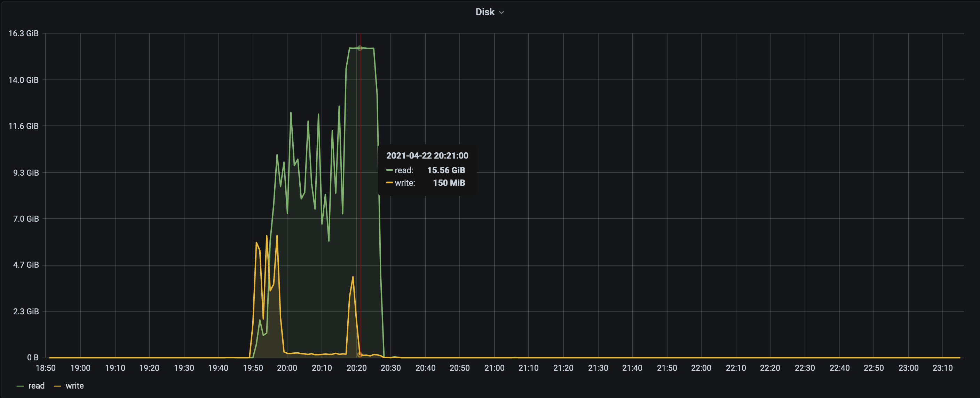Screen dimensions: 980x398
Task: Click the read data point circle at peak
Action: pyautogui.click(x=359, y=48)
